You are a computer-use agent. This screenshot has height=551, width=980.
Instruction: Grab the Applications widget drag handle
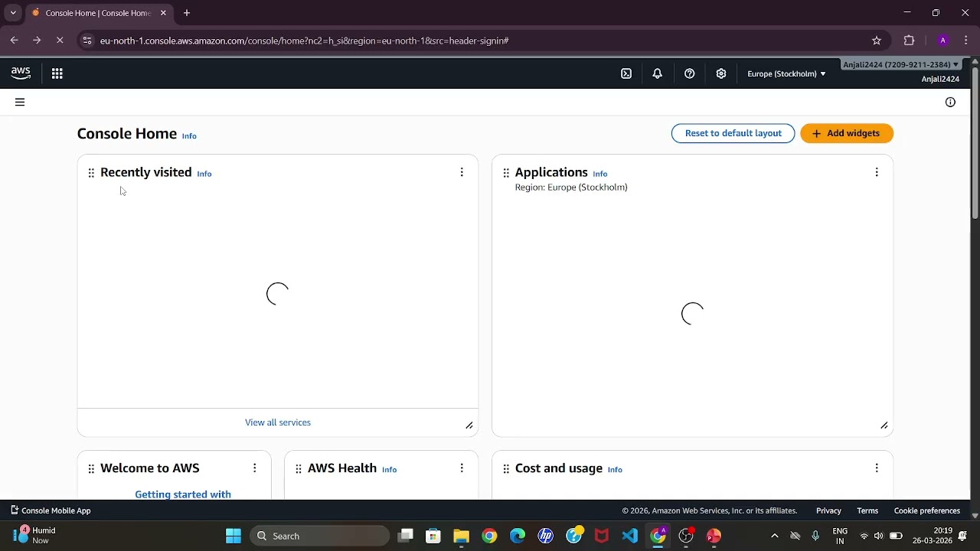506,173
